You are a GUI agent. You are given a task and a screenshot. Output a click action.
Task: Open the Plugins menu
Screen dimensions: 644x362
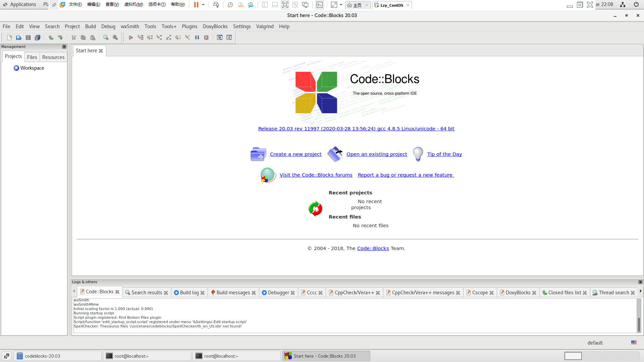[190, 26]
